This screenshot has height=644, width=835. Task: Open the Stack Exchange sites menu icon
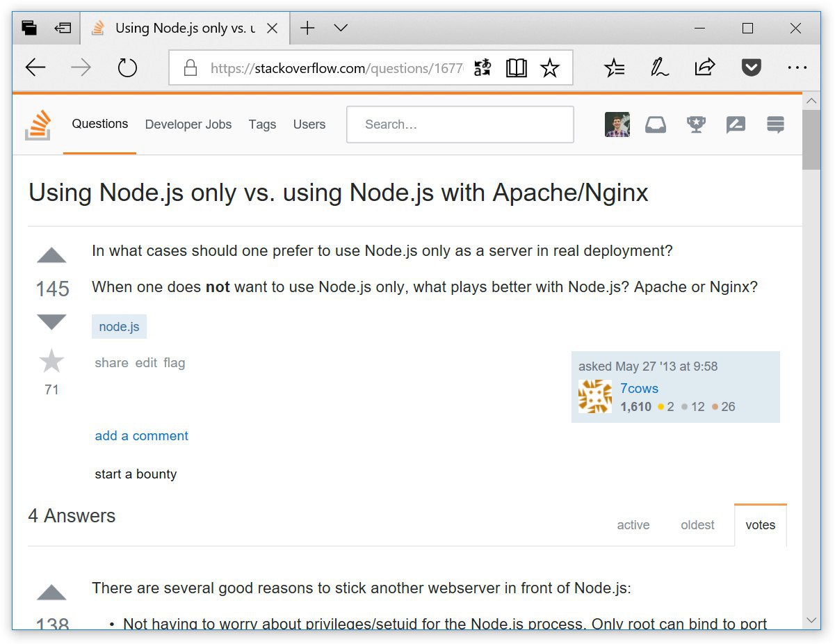point(775,124)
